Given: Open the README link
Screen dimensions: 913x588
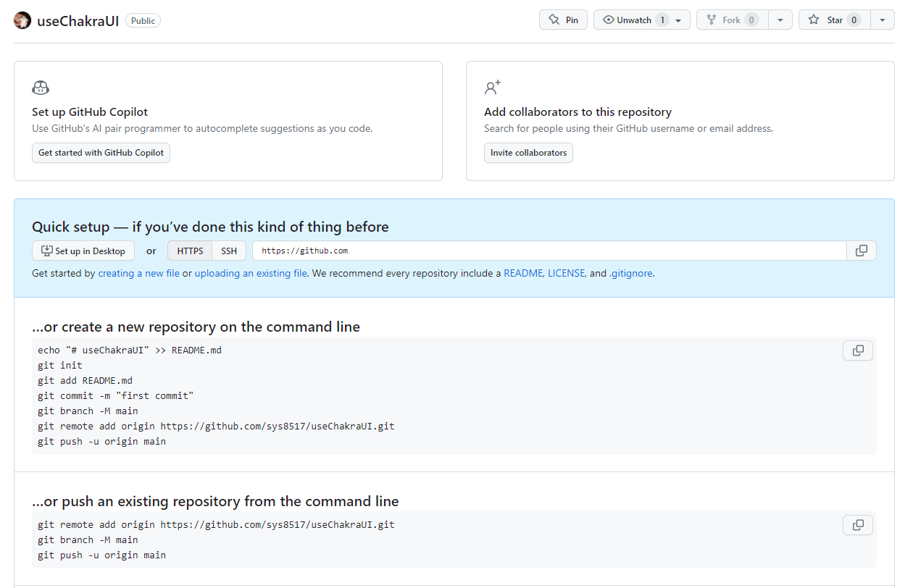Looking at the screenshot, I should [523, 274].
